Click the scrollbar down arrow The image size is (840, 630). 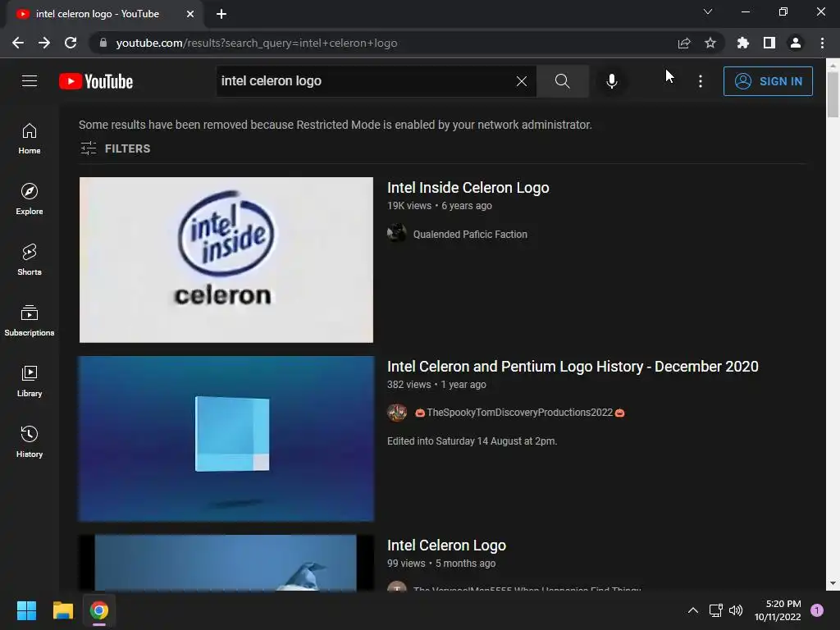pyautogui.click(x=833, y=583)
